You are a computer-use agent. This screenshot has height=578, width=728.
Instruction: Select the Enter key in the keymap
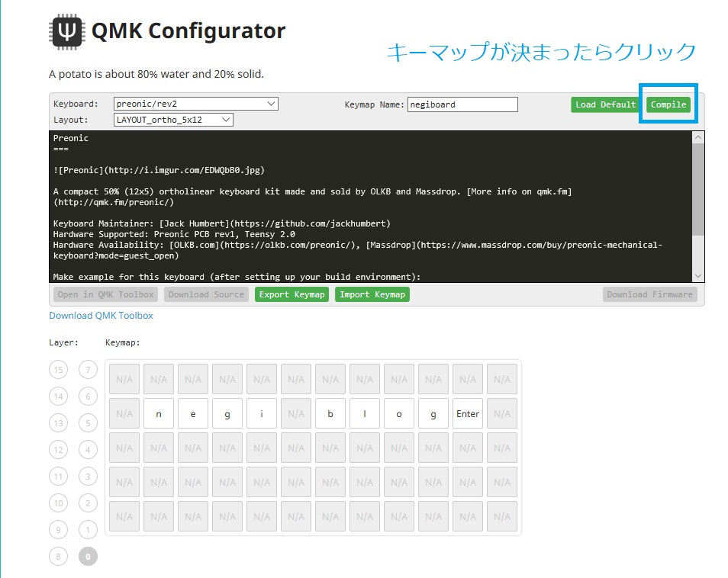468,414
